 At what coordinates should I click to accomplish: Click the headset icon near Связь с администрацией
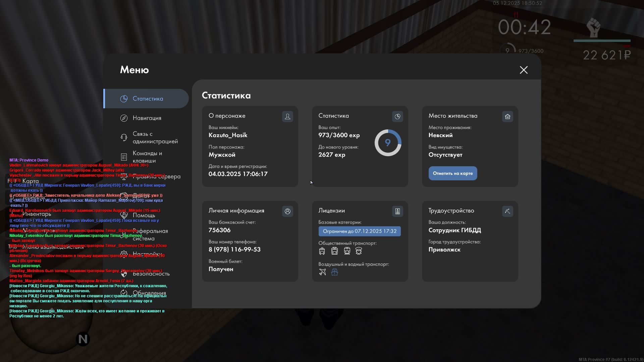click(124, 137)
